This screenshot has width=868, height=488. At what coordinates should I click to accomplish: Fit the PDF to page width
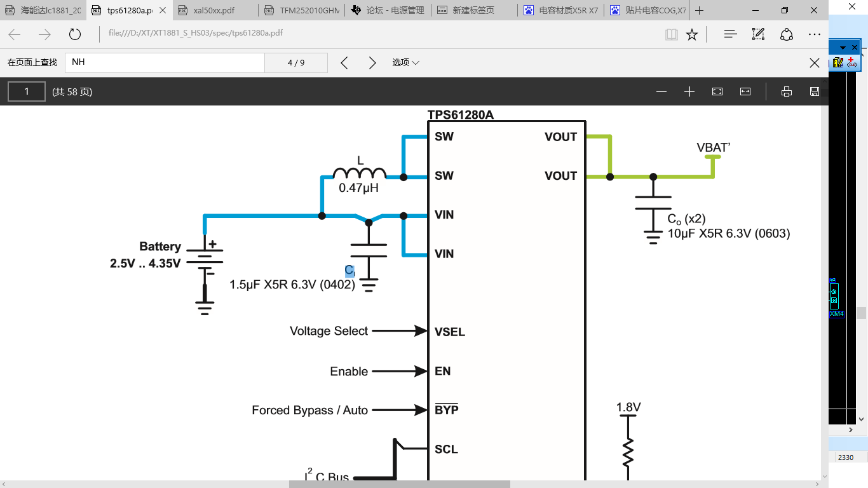(x=745, y=91)
